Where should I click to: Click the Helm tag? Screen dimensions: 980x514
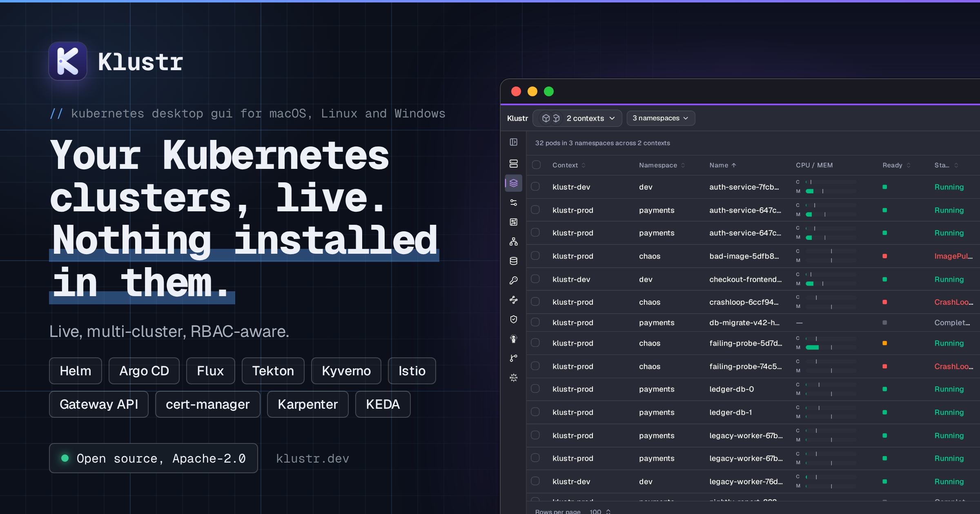coord(76,371)
